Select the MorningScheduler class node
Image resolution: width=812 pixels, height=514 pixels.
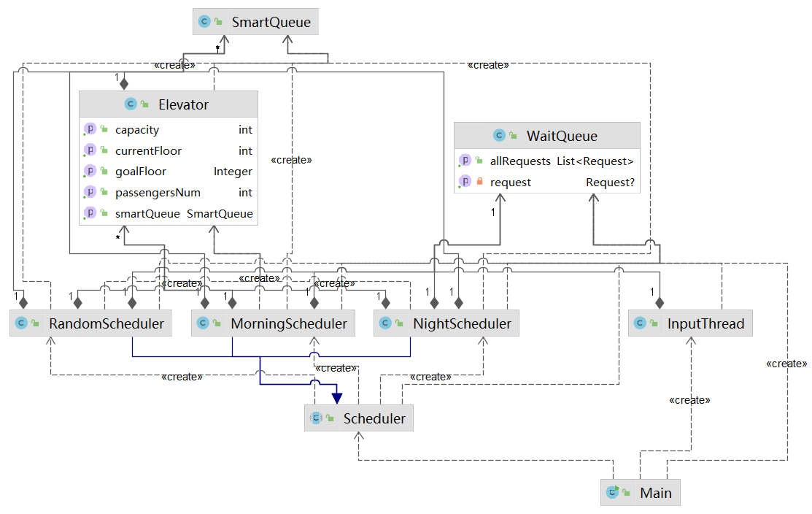point(273,323)
